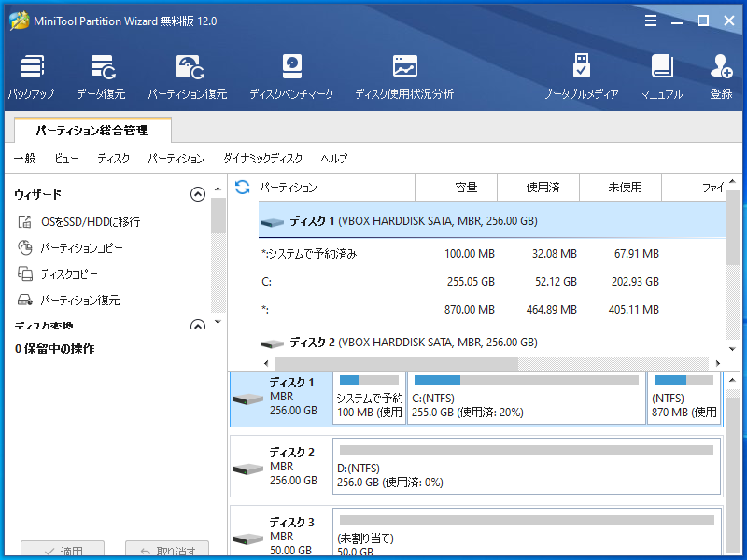Viewport: 747px width, 560px height.
Task: Click partition list scroll down arrow
Action: point(732,349)
